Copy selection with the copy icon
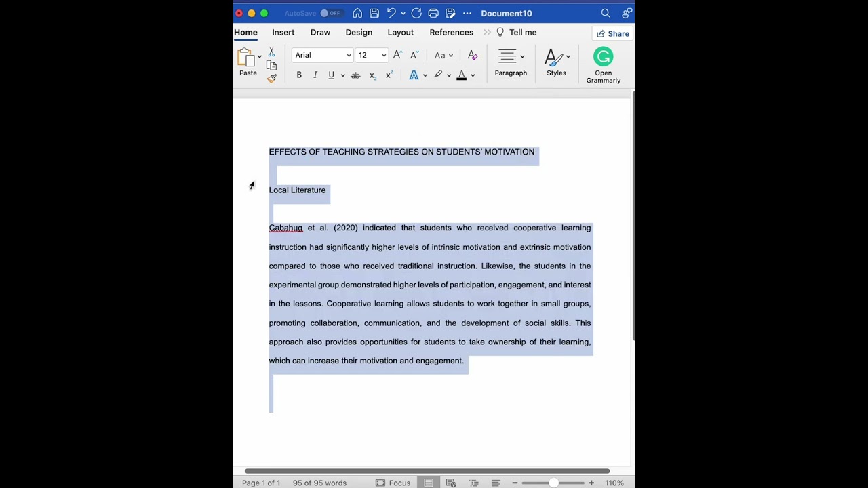The image size is (868, 488). tap(271, 65)
